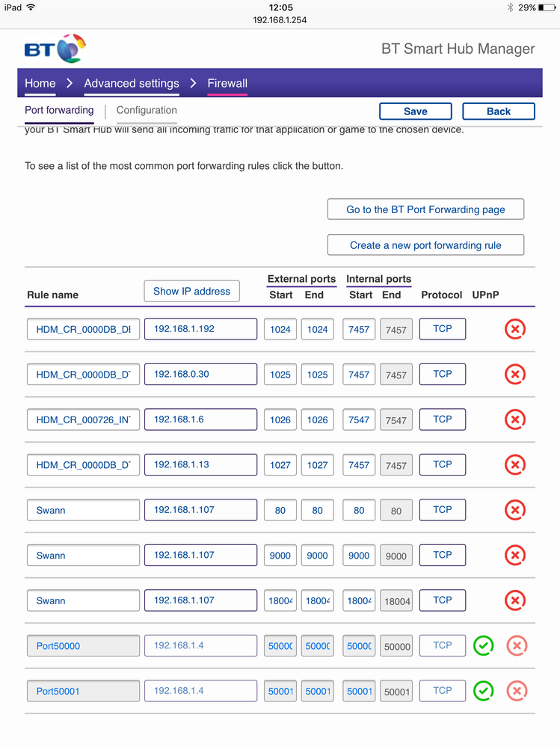Delete the Swann port 9000 rule
560x747 pixels.
(514, 556)
